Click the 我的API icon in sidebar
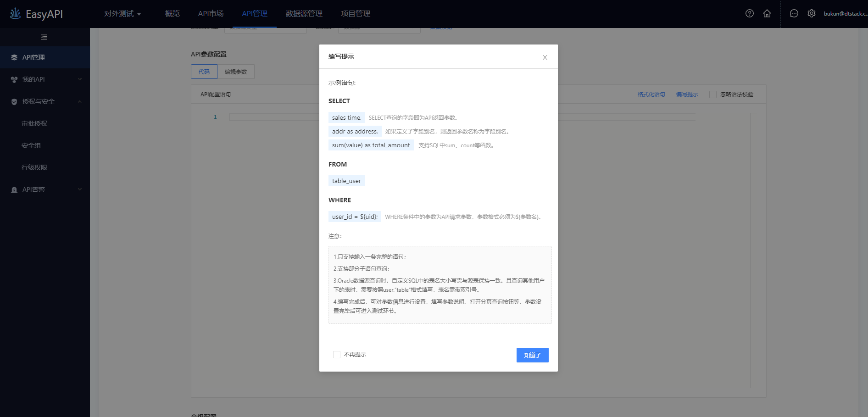The image size is (868, 417). pyautogui.click(x=14, y=79)
